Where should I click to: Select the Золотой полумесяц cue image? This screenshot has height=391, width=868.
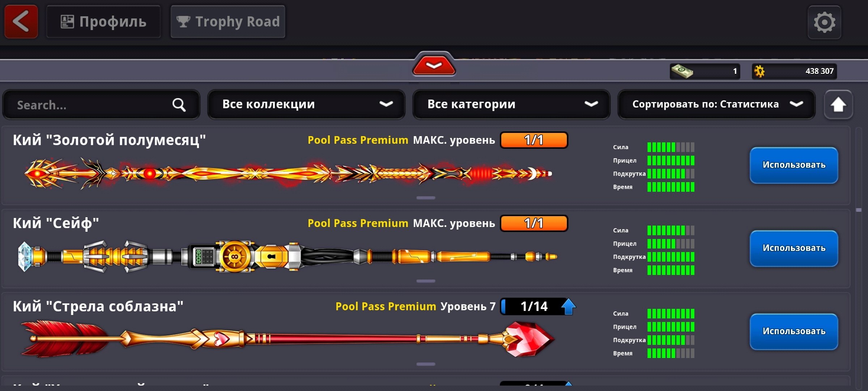click(288, 173)
